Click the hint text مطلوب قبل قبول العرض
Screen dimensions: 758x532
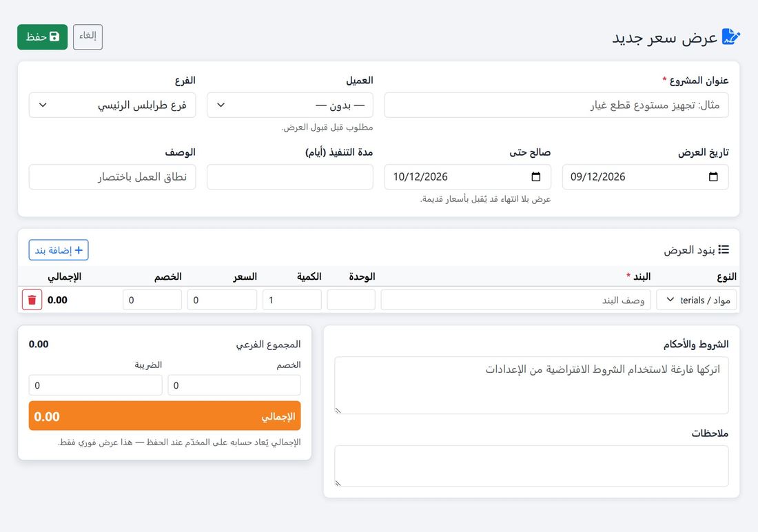(327, 127)
